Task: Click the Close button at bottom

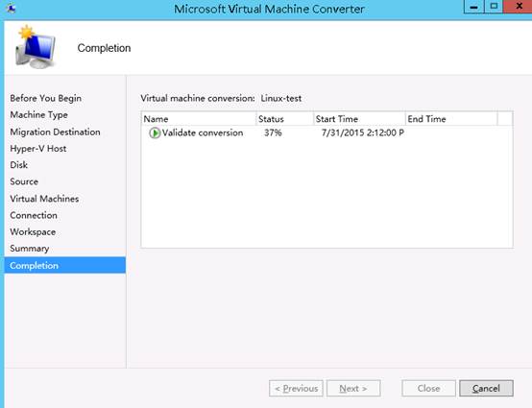Action: [x=428, y=389]
